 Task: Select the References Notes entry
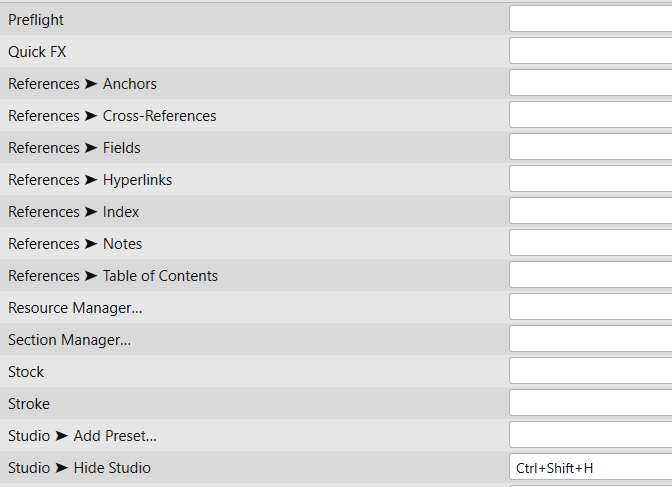tap(75, 244)
